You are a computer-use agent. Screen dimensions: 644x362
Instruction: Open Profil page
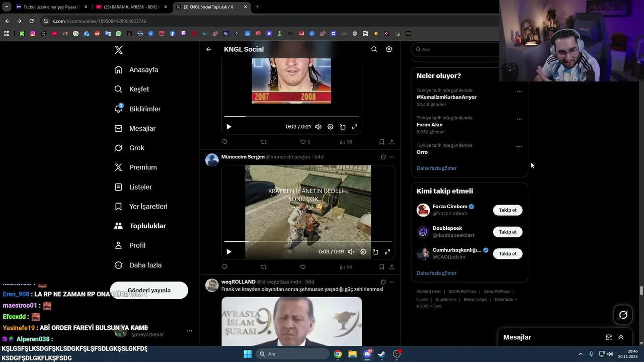coord(130,245)
